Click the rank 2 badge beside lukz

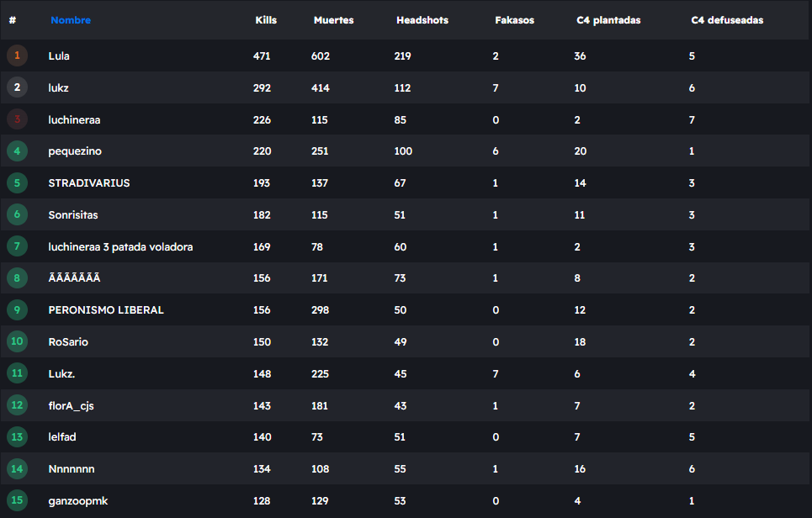tap(17, 87)
